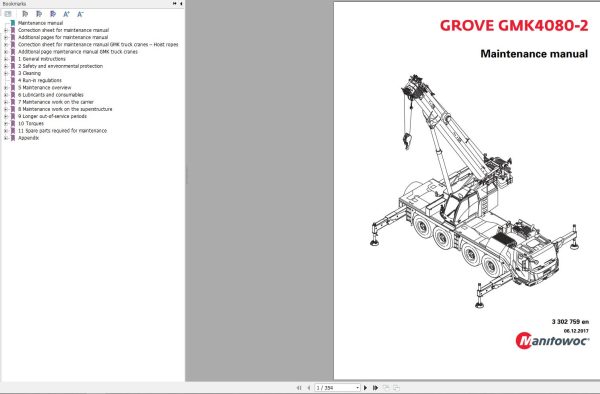Viewport: 600px width, 394px height.
Task: Open 'Maintenance manual' root bookmark
Action: (x=40, y=23)
